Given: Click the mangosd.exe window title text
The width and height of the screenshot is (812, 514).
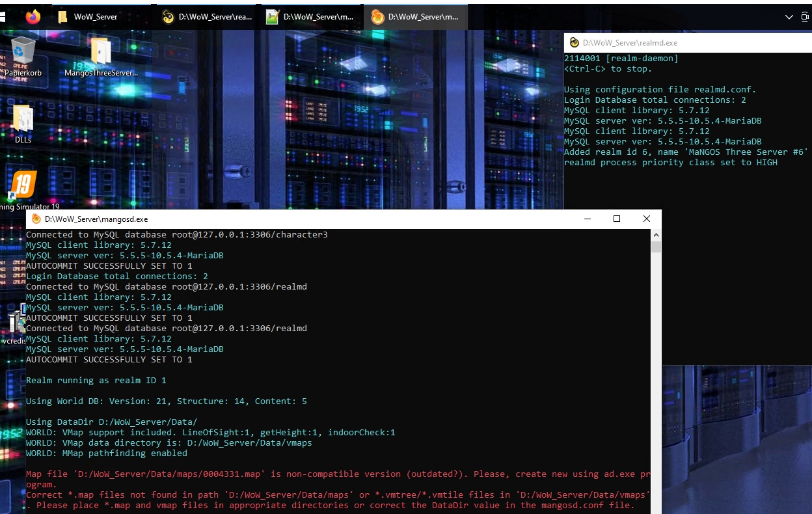Looking at the screenshot, I should pos(96,219).
